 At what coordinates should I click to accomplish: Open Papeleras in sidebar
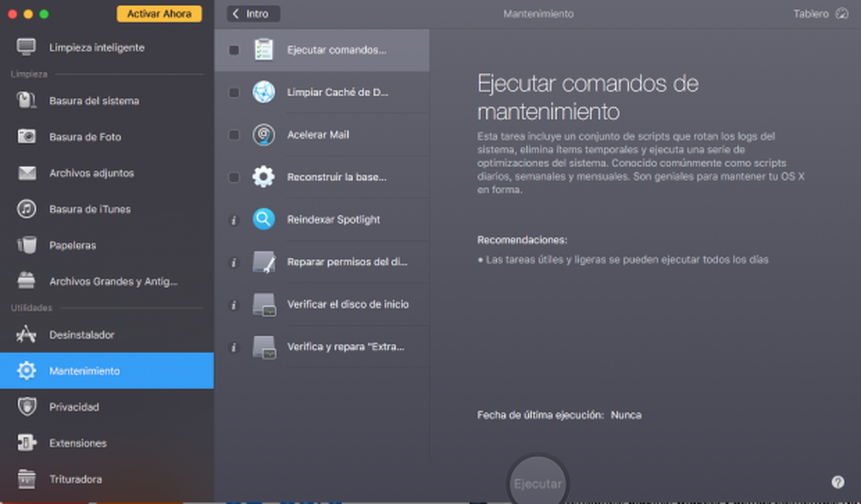tap(107, 245)
